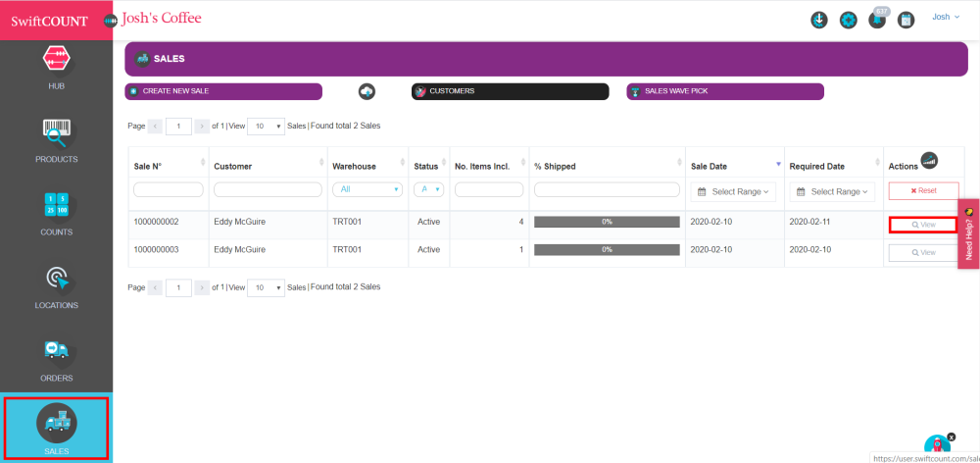Click the Sales Wave Pick button
This screenshot has height=463, width=980.
pyautogui.click(x=725, y=91)
